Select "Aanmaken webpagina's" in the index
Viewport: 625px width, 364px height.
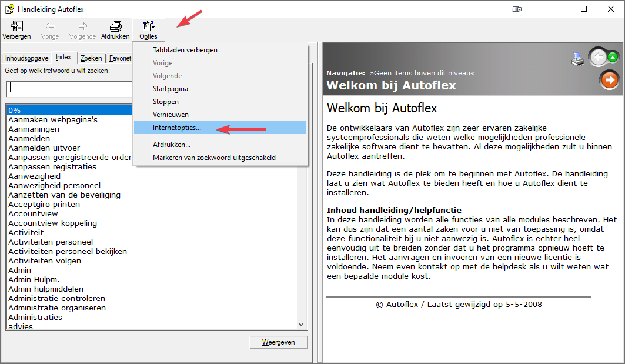[x=53, y=119]
